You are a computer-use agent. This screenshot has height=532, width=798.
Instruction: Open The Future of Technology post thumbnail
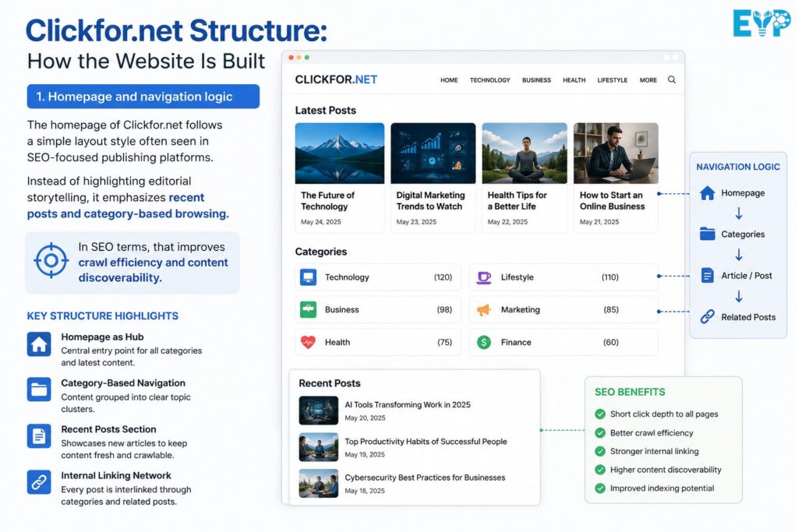pyautogui.click(x=340, y=153)
